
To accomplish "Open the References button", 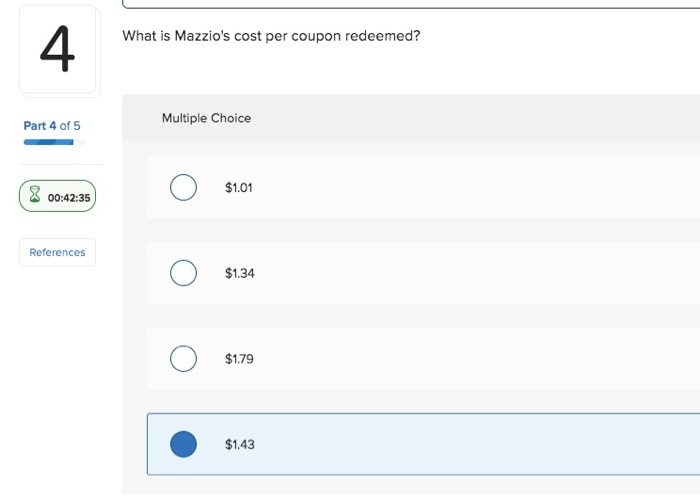I will coord(57,252).
